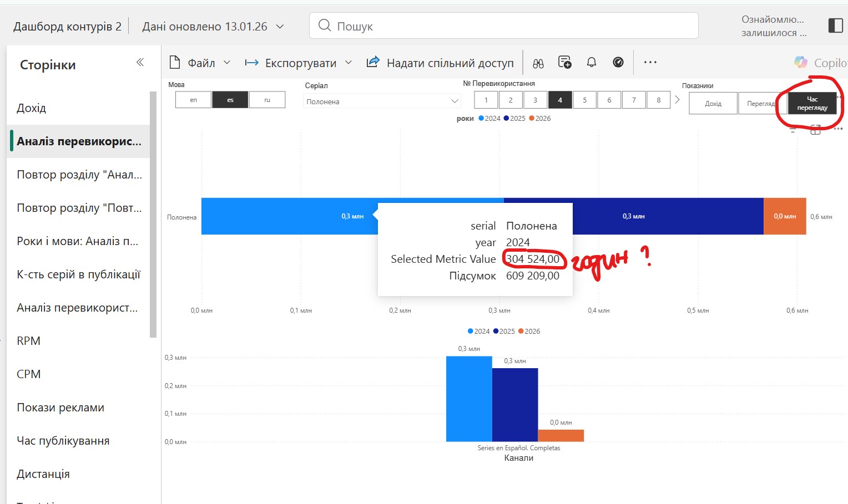Screen dimensions: 848x504
Task: Click the bell subscription icon
Action: [x=592, y=62]
